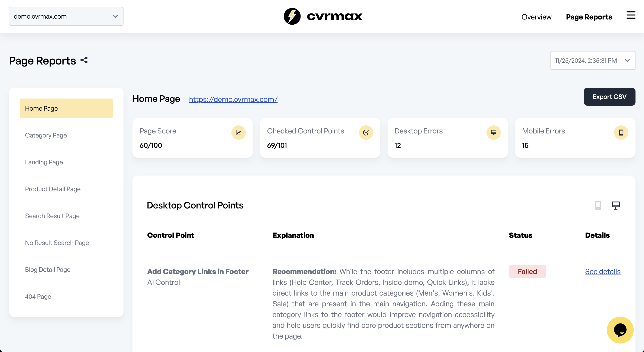Select Page Reports in the top navigation
Viewport: 644px width, 352px height.
[589, 17]
